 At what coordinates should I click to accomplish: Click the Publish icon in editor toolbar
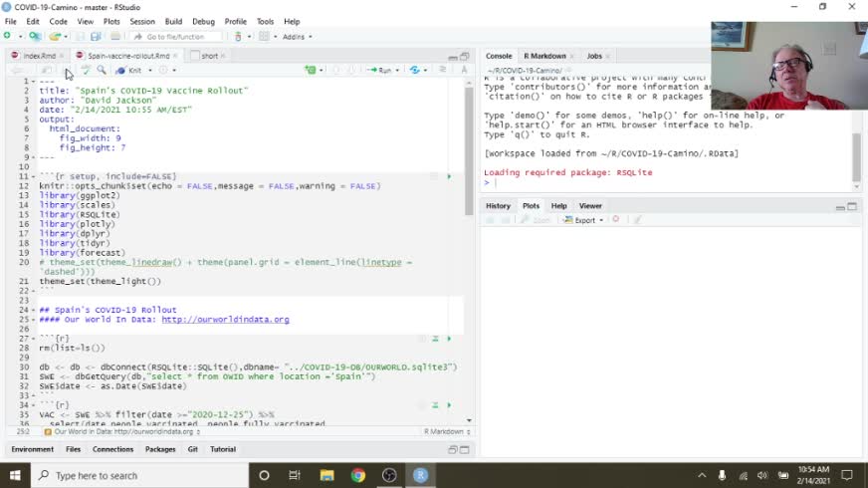[415, 70]
